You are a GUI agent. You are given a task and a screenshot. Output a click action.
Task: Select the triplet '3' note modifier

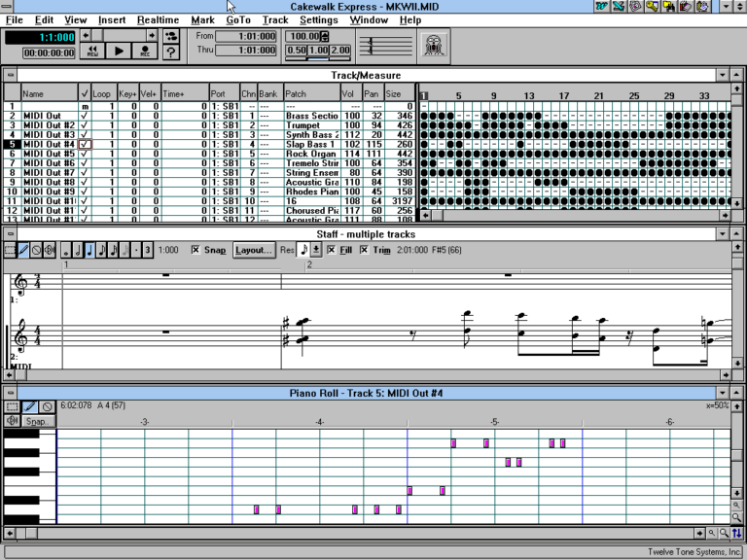(147, 250)
